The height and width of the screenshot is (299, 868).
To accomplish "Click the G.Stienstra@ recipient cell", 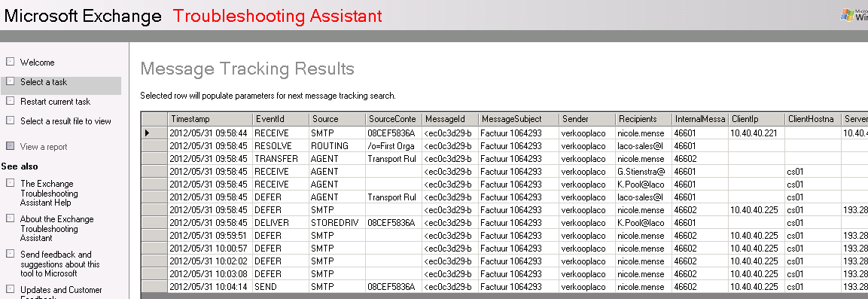I will click(643, 172).
